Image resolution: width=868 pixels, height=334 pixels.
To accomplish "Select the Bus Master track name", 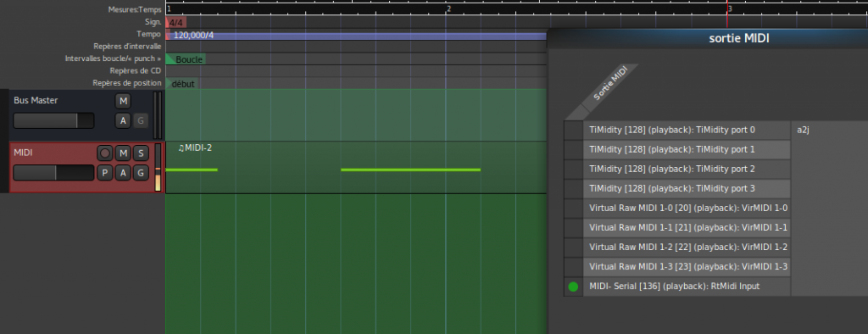I will coord(36,100).
